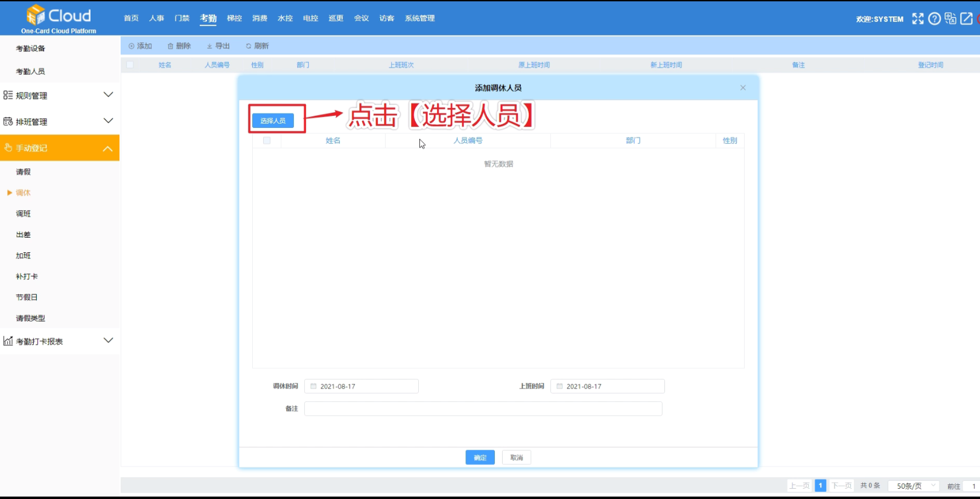Viewport: 980px width, 499px height.
Task: Click the 上班时间 date field
Action: point(608,386)
